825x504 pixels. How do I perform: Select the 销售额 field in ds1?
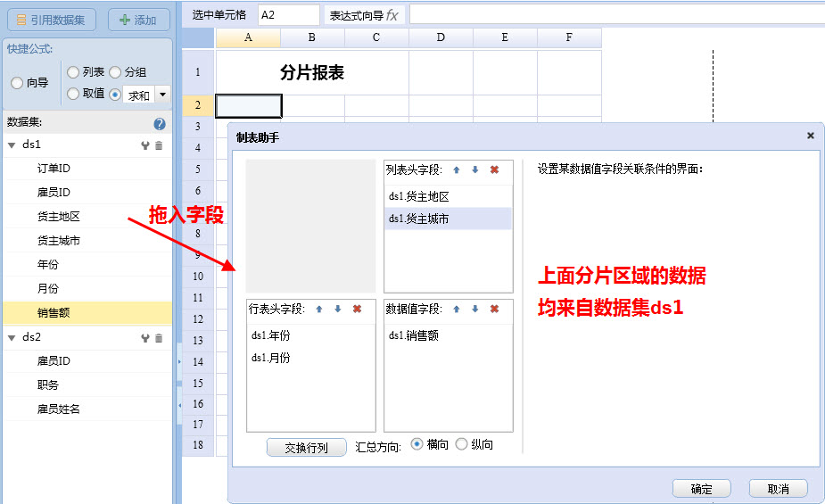pyautogui.click(x=54, y=313)
